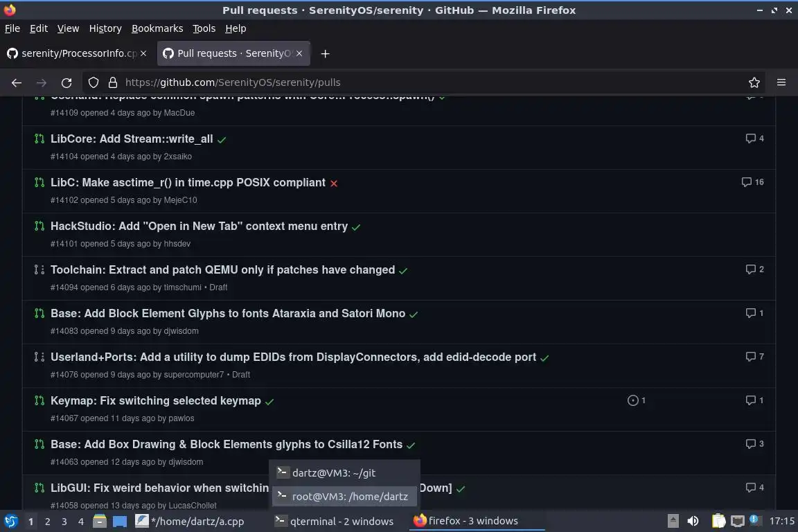This screenshot has width=798, height=532.
Task: Click green check on Csilla12 Fonts PR
Action: [x=411, y=445]
